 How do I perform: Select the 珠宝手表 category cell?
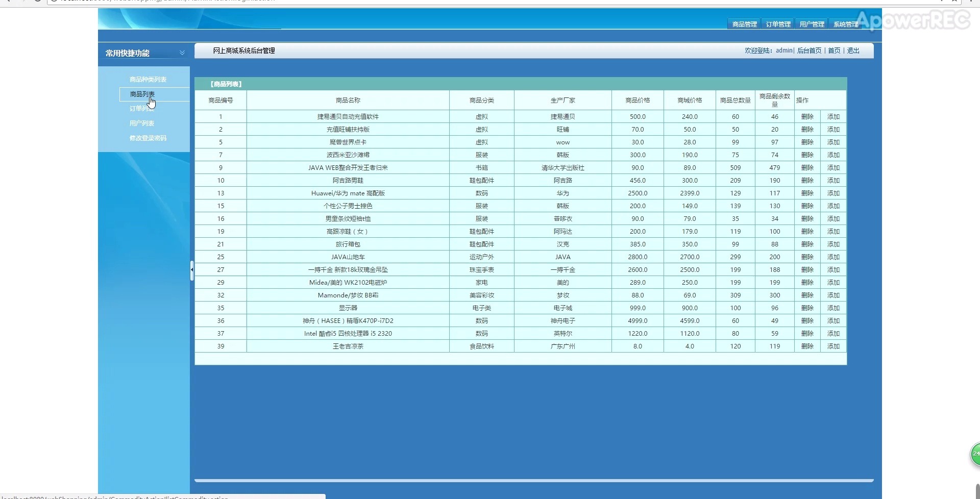tap(482, 269)
